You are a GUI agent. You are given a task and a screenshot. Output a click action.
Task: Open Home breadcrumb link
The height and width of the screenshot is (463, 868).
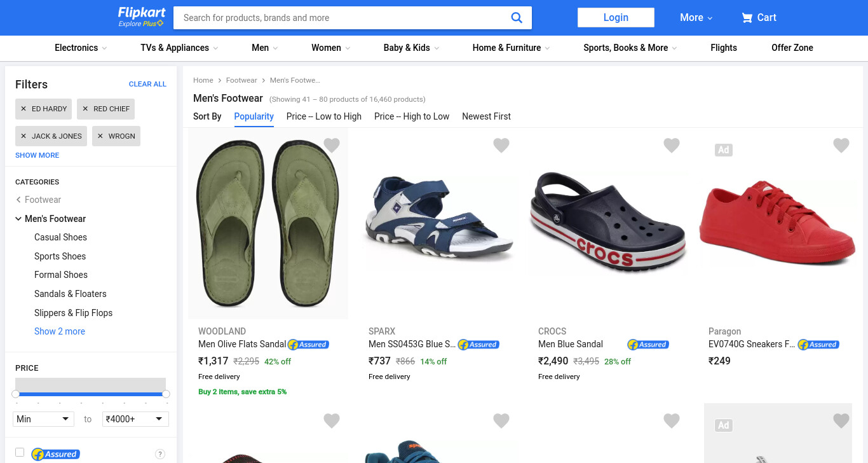pyautogui.click(x=203, y=80)
